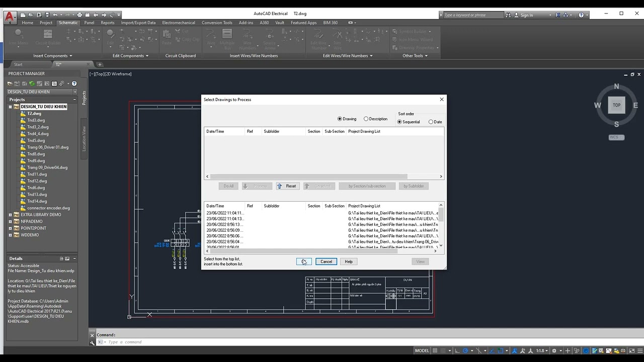This screenshot has width=644, height=362.
Task: Click the Help button in dialog
Action: click(x=349, y=261)
